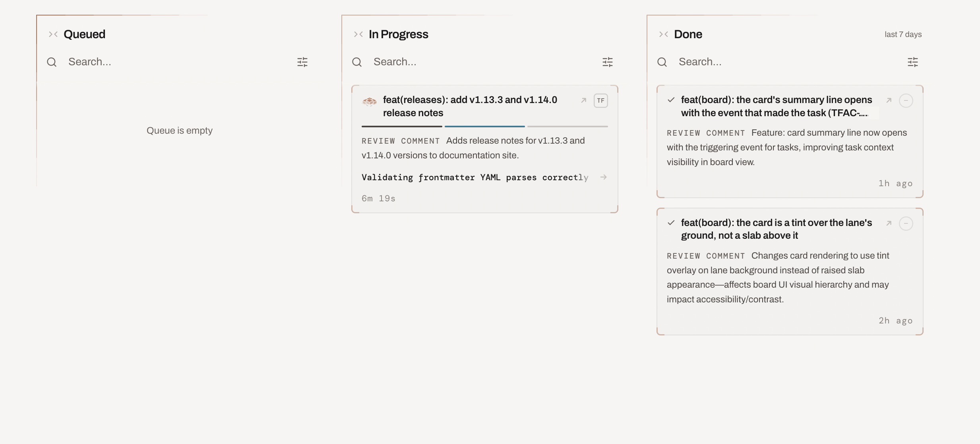Screen dimensions: 980x444
Task: Click the TF badge on release notes card
Action: [x=601, y=101]
